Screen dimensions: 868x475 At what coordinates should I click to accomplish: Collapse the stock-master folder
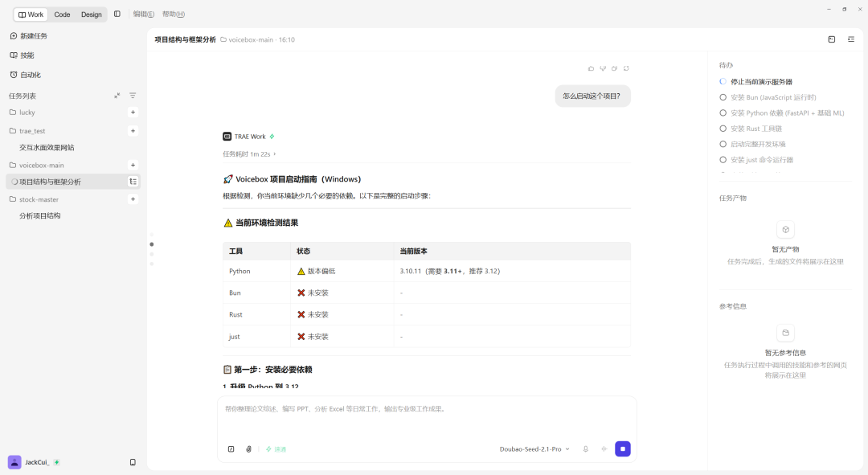pyautogui.click(x=34, y=199)
